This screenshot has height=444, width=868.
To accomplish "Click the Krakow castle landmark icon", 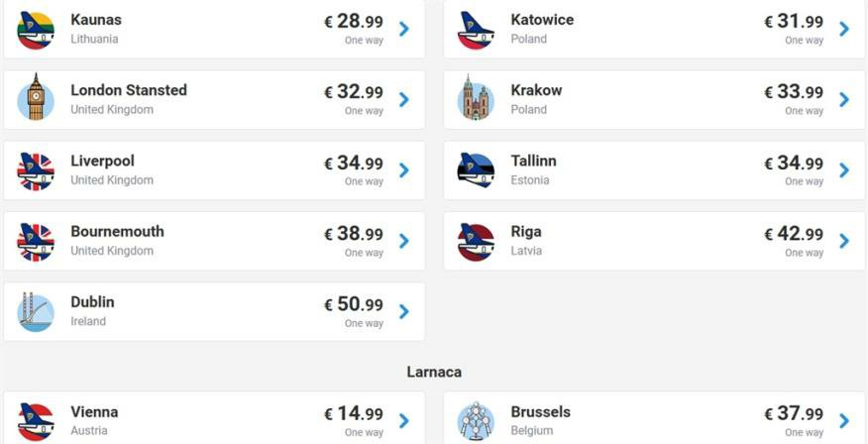I will [476, 99].
